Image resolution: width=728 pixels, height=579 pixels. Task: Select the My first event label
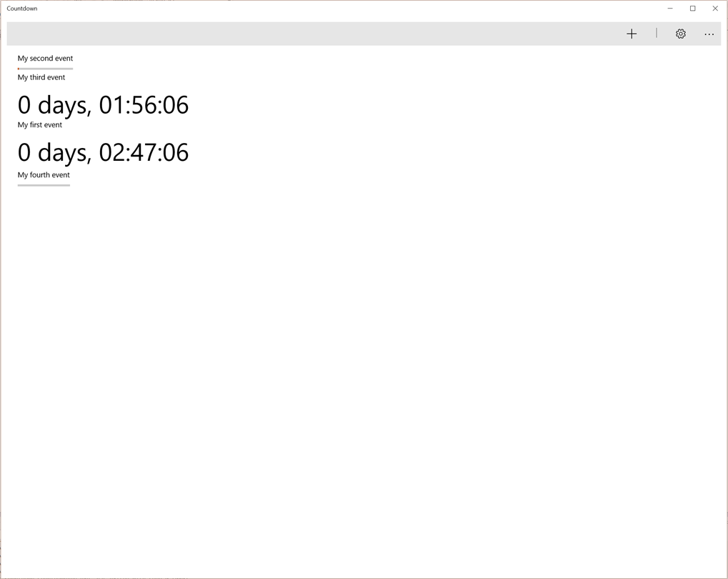[40, 125]
